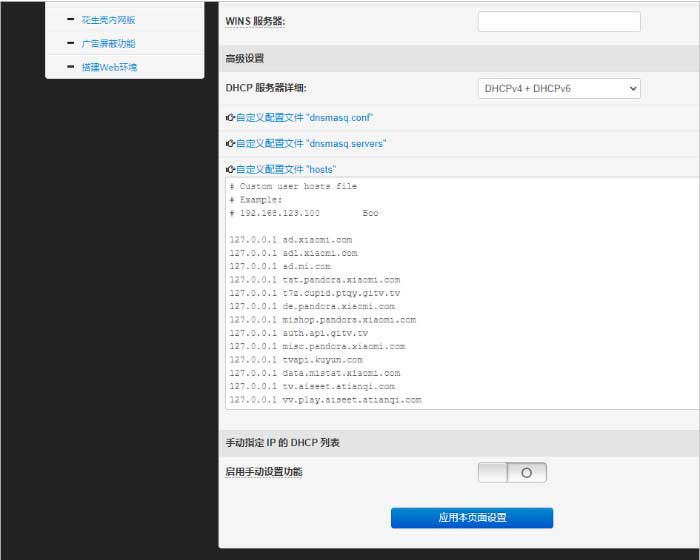Focus the WINS 服务器 input field

point(559,21)
